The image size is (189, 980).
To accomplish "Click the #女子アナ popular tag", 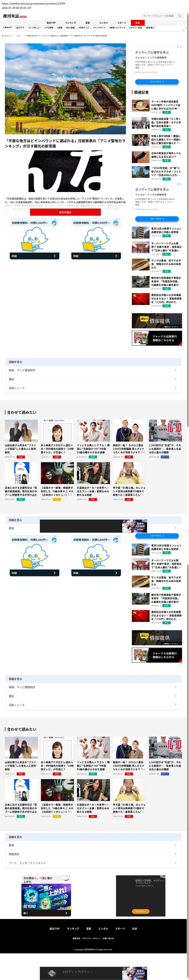I will coord(20,28).
